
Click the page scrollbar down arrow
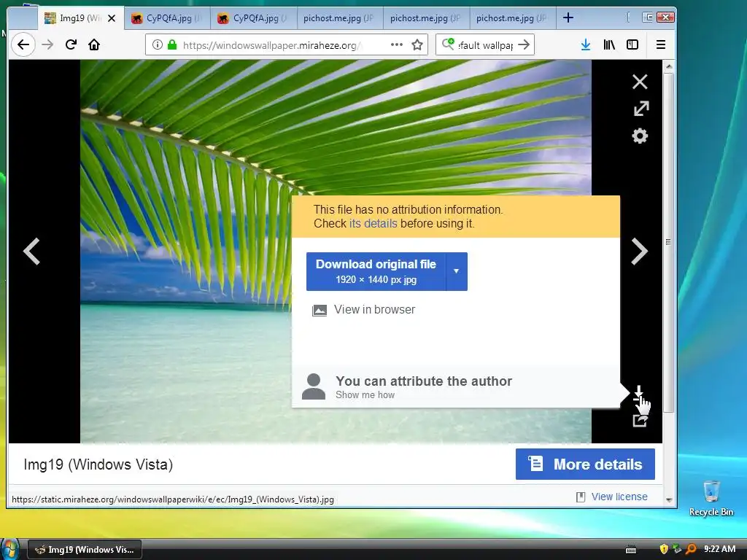[x=669, y=499]
